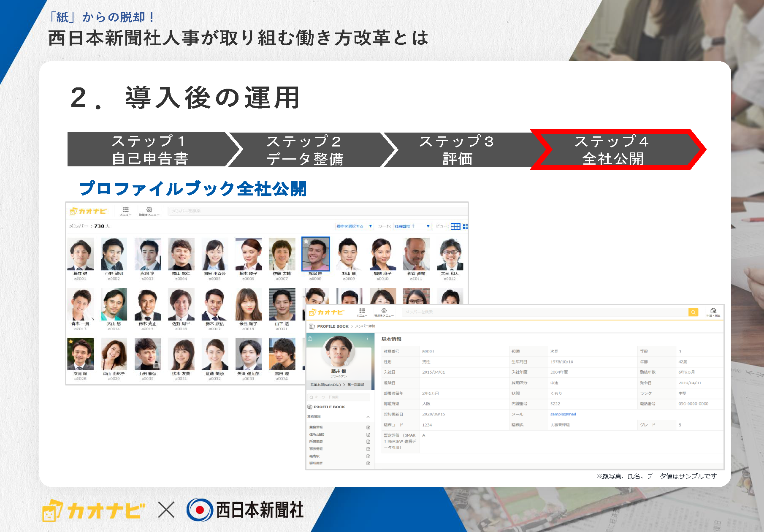
Task: Open 佐野 周平 a0016 photo thumbnail
Action: tap(181, 304)
